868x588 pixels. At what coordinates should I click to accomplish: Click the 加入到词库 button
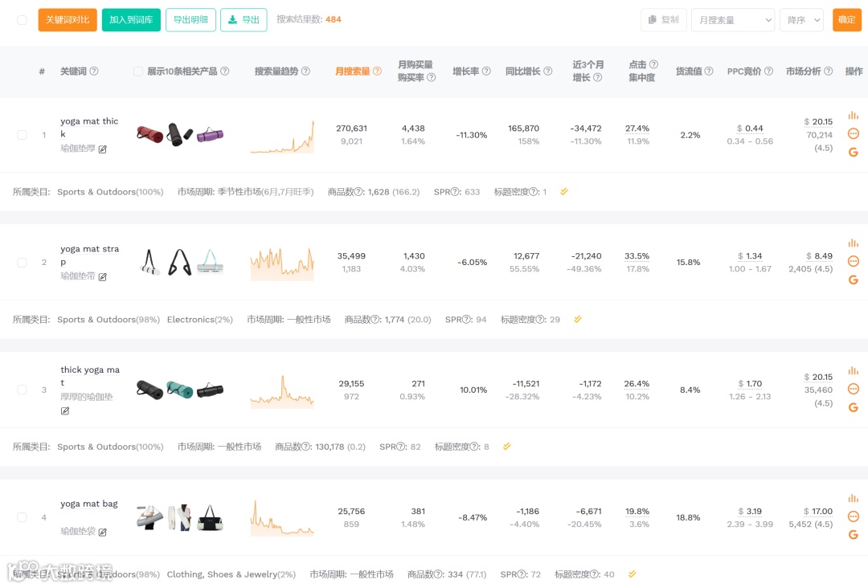pos(131,20)
